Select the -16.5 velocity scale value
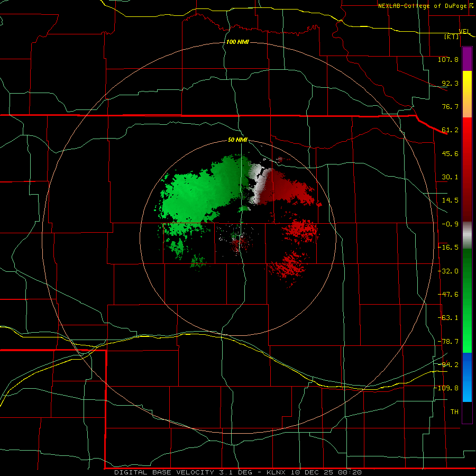This screenshot has height=476, width=476. (448, 248)
